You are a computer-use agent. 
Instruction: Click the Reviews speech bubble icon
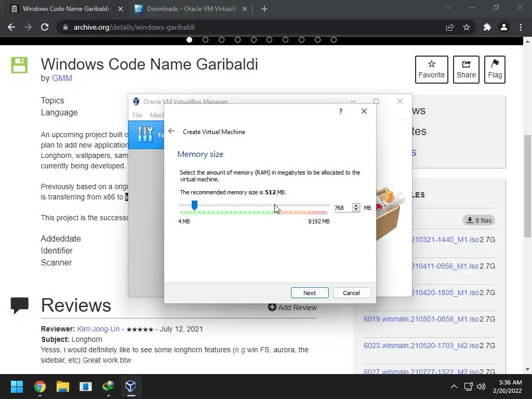pyautogui.click(x=19, y=305)
